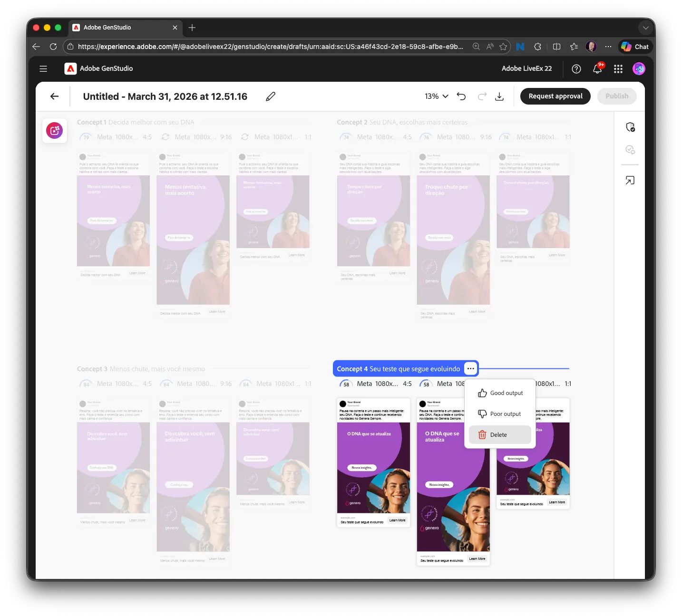Edit draft title with the pencil icon
Image resolution: width=682 pixels, height=616 pixels.
click(x=271, y=96)
